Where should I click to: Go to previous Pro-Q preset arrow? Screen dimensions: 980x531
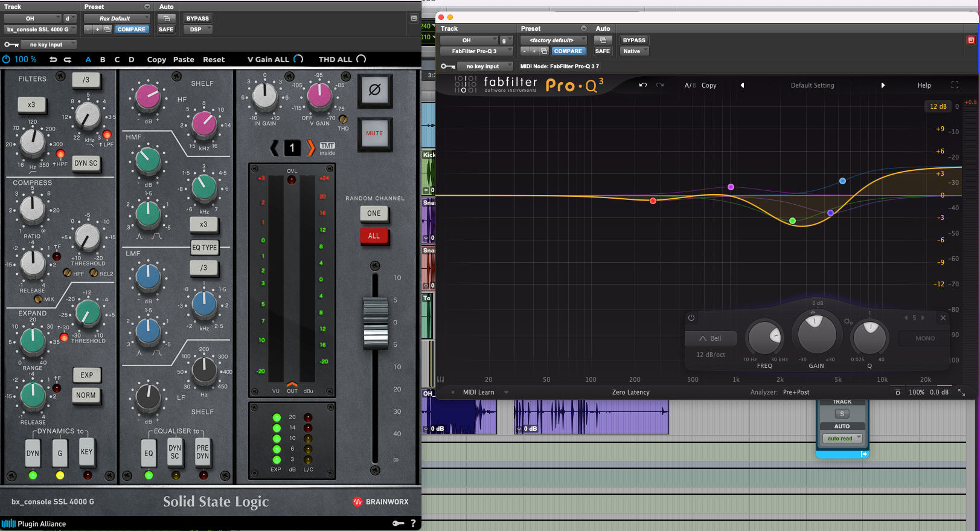pos(742,85)
